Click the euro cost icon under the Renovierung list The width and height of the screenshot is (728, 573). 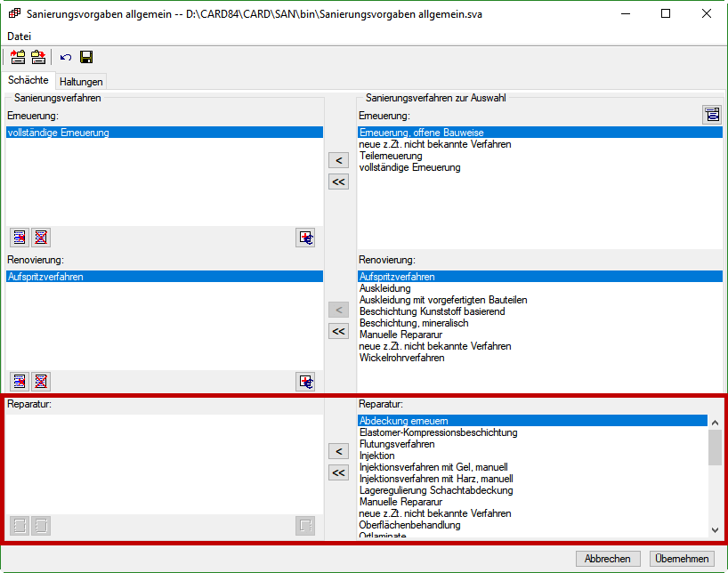pos(306,382)
